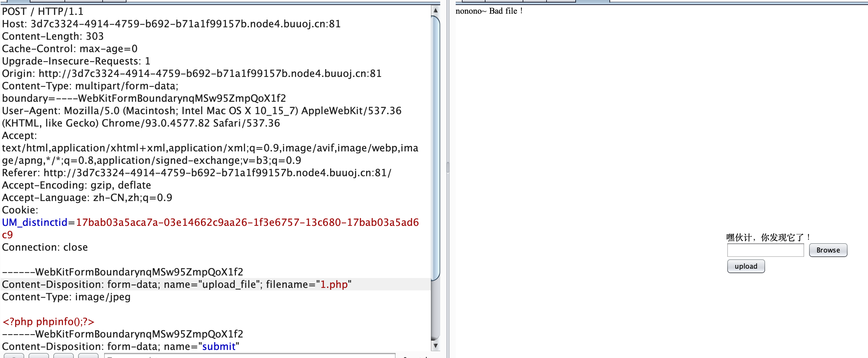Click the blue submit parameter name
Screen dimensions: 868x358
[219, 347]
